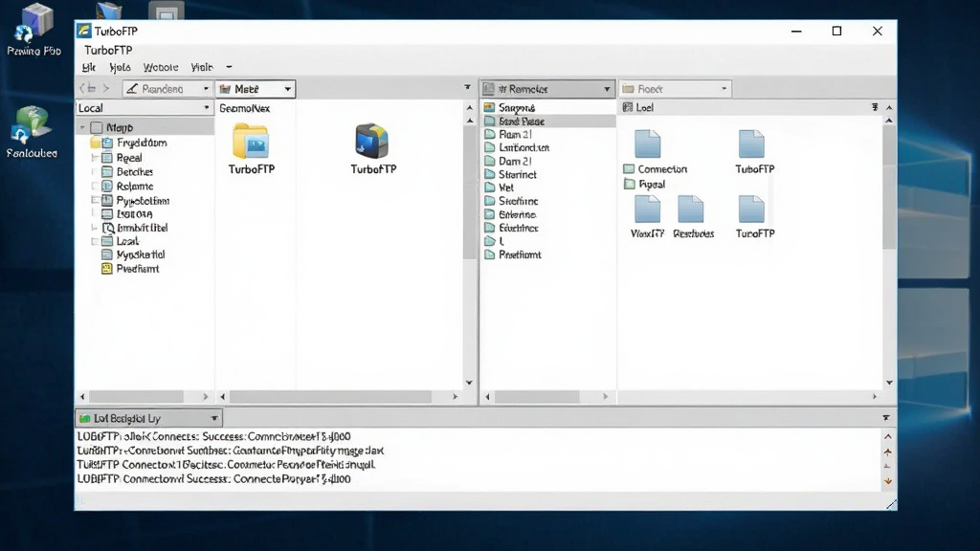Screen dimensions: 980x551
Task: Click scroll-down arrow of local file pane
Action: pyautogui.click(x=469, y=383)
